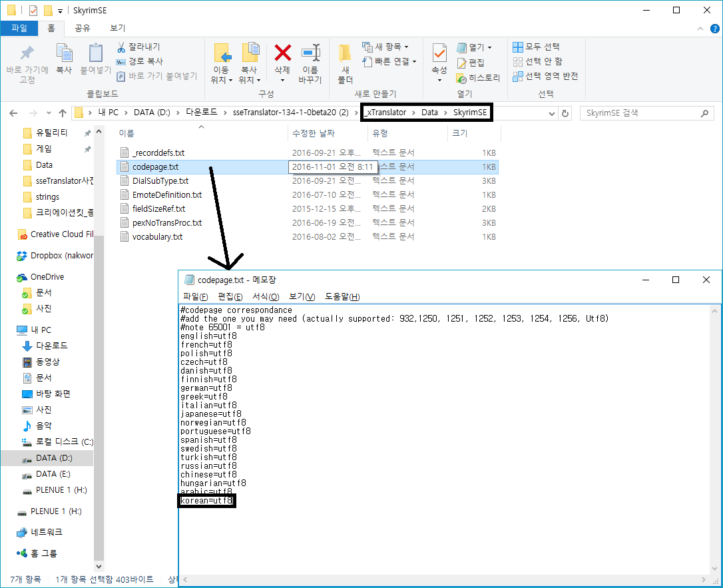Click the Rename (이름 바꾸기) ribbon icon
Screen dimensions: 723x588
(310, 54)
